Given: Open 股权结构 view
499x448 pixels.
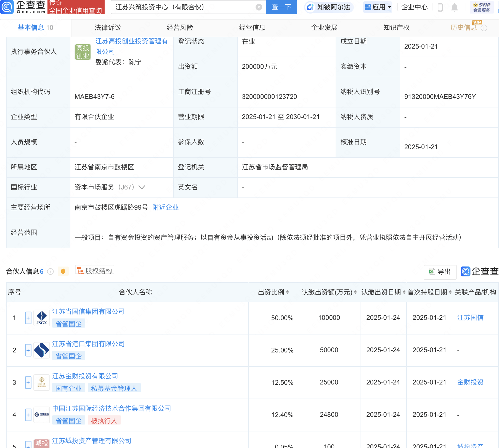Looking at the screenshot, I should pyautogui.click(x=95, y=271).
